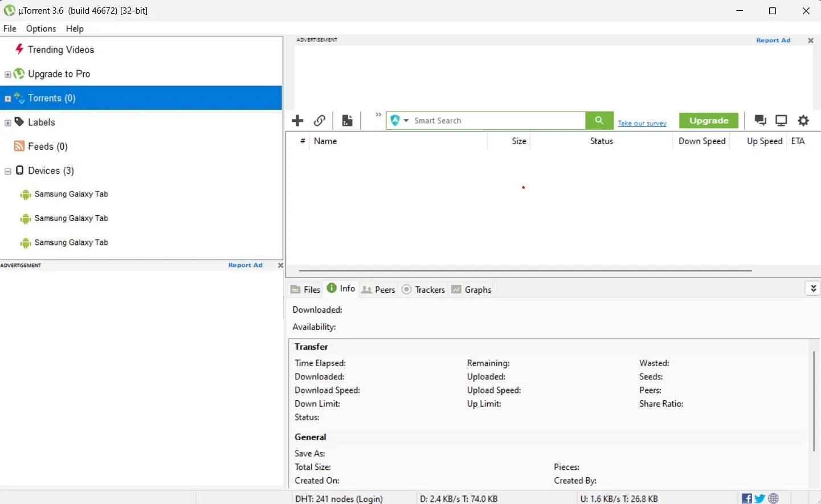This screenshot has height=504, width=821.
Task: Expand the Torrents tree node
Action: pyautogui.click(x=7, y=99)
